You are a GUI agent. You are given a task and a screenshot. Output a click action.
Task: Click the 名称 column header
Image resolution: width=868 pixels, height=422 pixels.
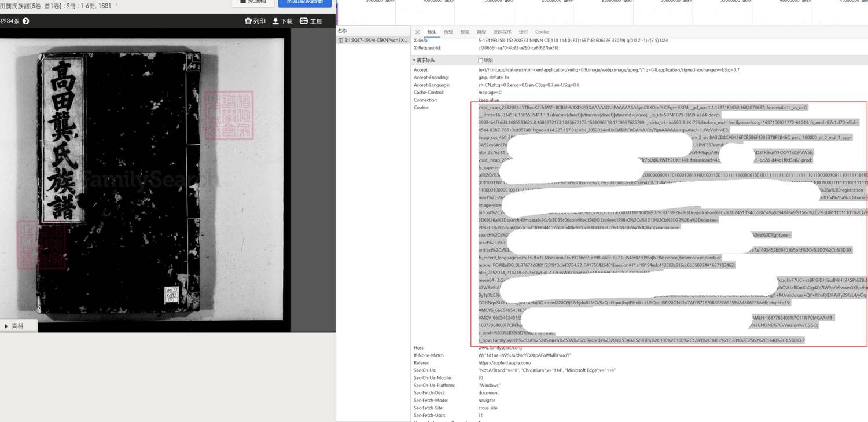(x=343, y=31)
